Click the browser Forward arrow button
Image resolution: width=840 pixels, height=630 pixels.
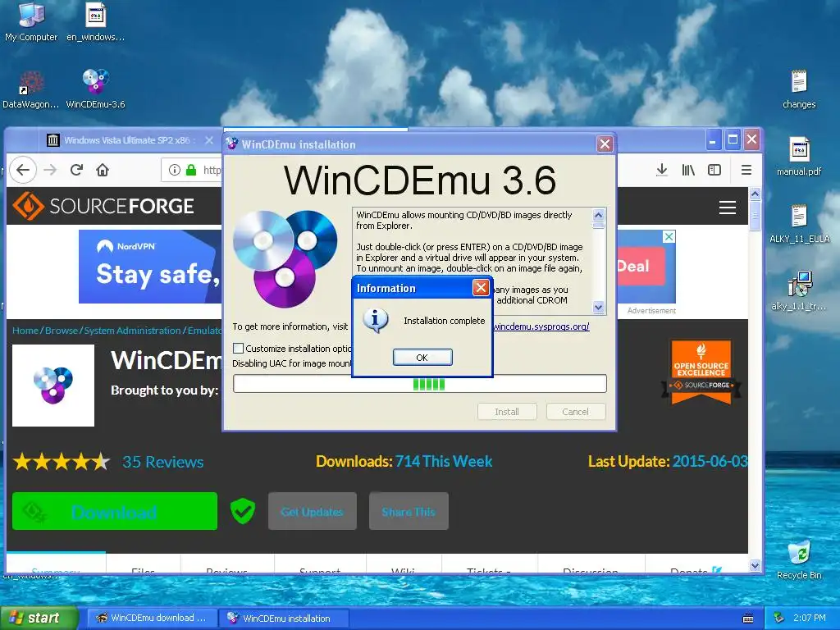[50, 170]
